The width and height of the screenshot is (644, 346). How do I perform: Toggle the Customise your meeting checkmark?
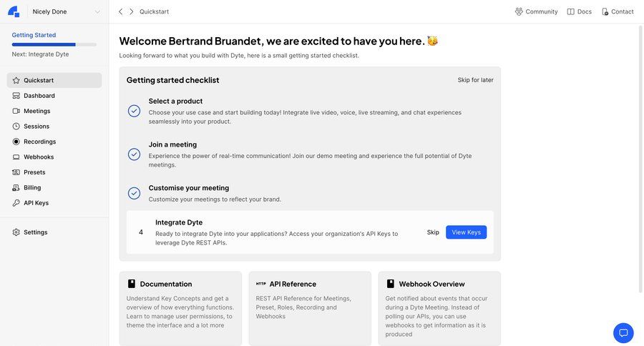(134, 193)
